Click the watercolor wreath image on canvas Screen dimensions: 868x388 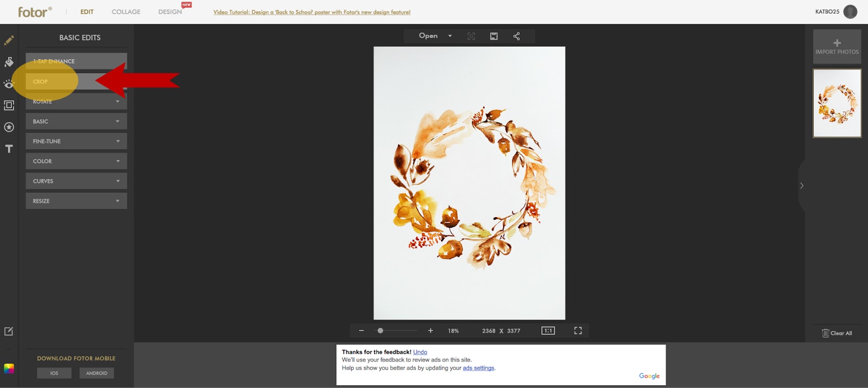click(469, 183)
